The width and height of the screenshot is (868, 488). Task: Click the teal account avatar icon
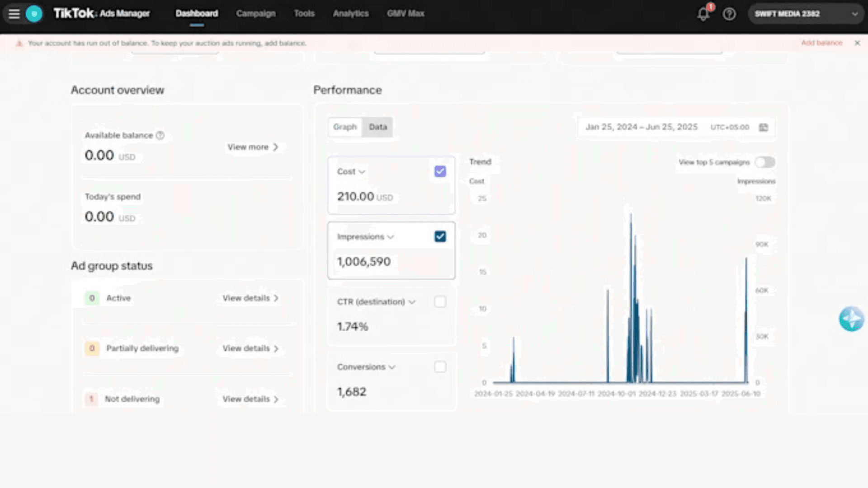[x=34, y=14]
